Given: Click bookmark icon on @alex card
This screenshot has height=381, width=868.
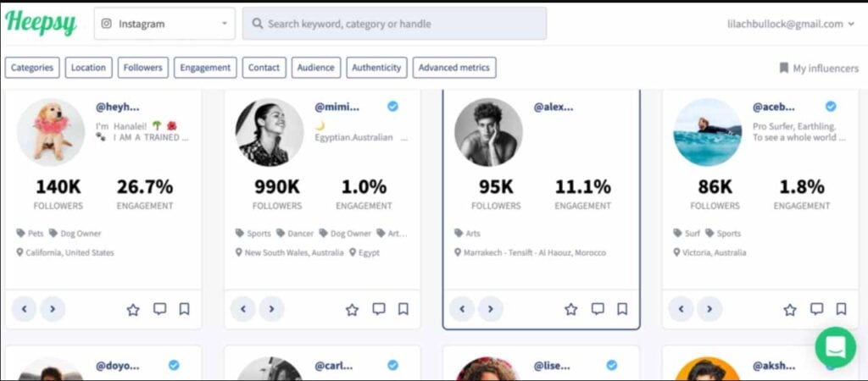Looking at the screenshot, I should tap(622, 310).
